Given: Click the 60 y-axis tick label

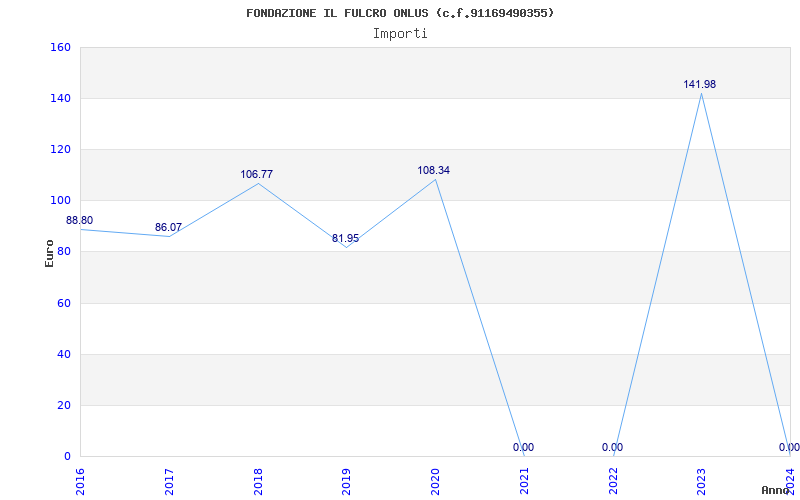Looking at the screenshot, I should tap(64, 303).
